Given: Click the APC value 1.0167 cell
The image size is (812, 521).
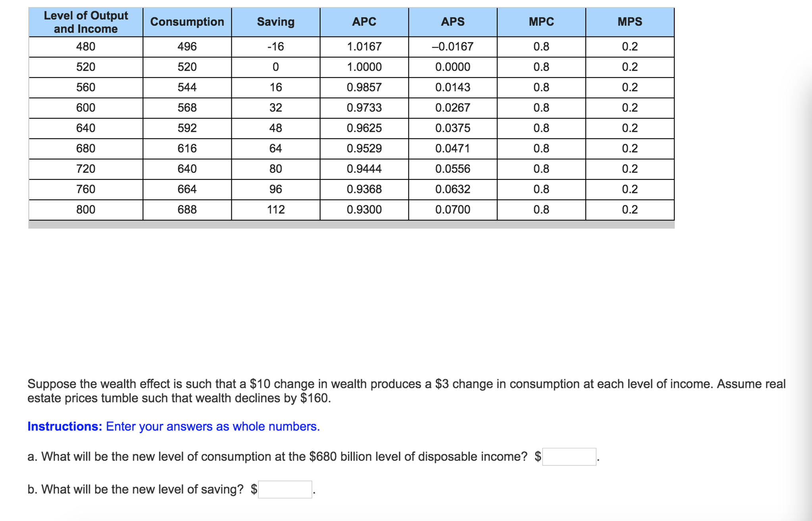Looking at the screenshot, I should click(364, 47).
